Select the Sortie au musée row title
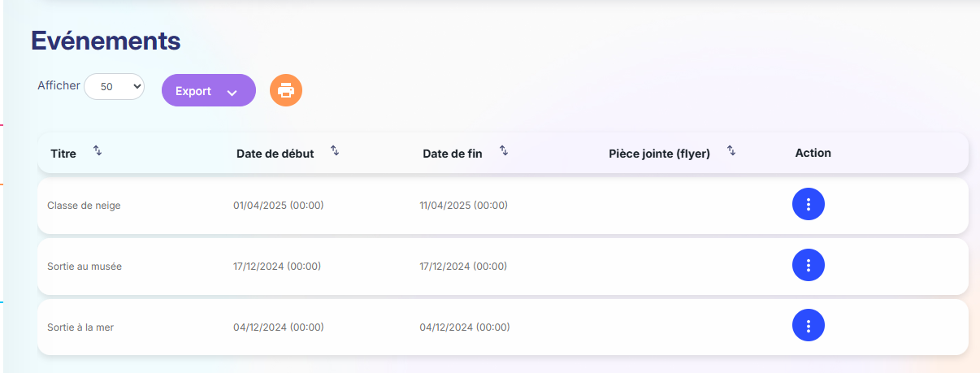This screenshot has width=980, height=373. tap(85, 266)
